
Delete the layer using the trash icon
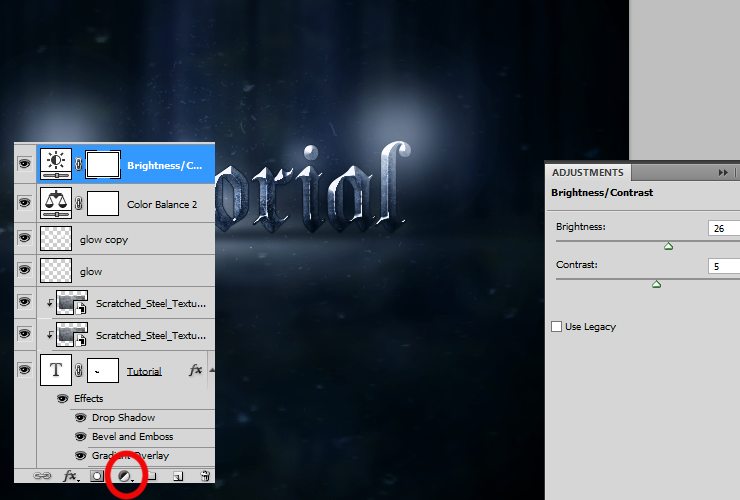[x=205, y=476]
